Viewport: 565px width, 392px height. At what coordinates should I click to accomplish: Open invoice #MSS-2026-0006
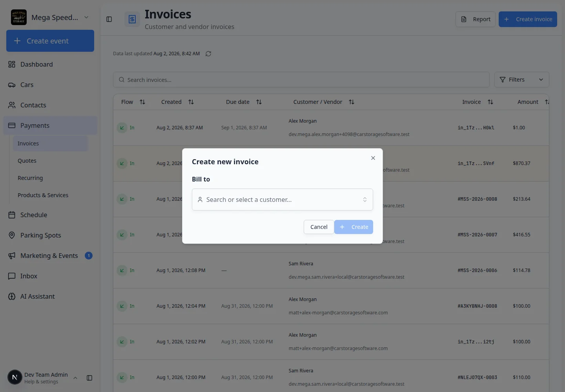[477, 270]
